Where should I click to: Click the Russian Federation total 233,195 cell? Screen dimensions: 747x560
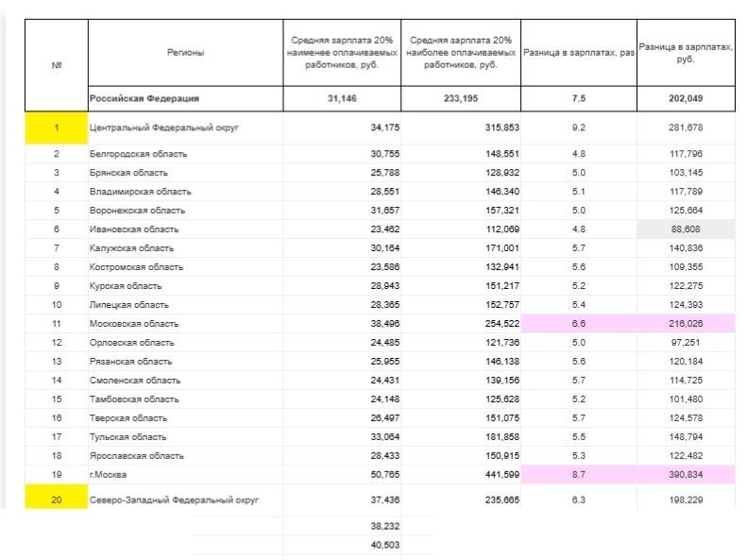click(x=461, y=98)
